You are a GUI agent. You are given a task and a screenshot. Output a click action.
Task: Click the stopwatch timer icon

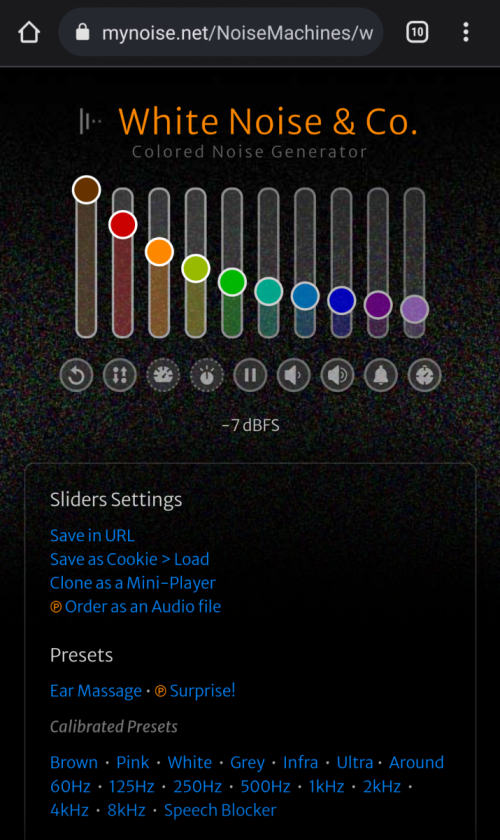(424, 374)
